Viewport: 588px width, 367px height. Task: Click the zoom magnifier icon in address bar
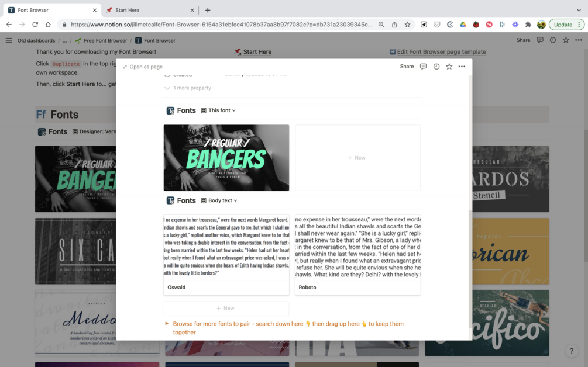pyautogui.click(x=381, y=25)
